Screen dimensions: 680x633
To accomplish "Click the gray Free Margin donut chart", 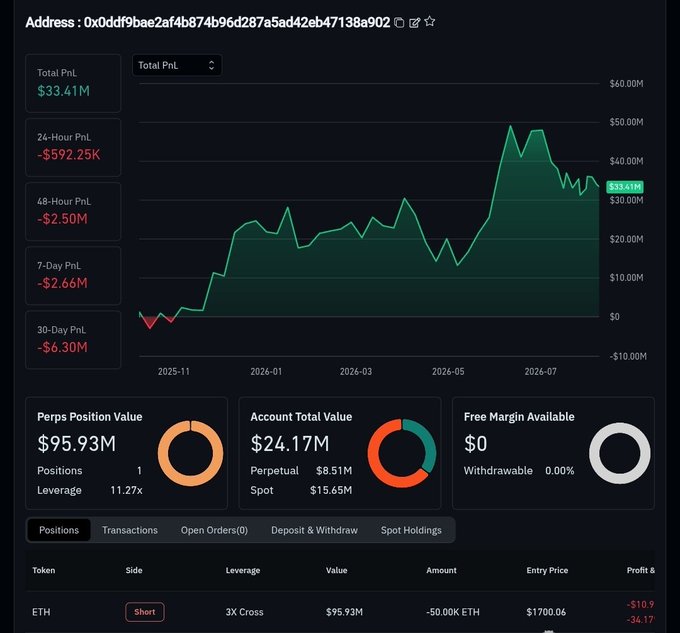I will pos(620,453).
